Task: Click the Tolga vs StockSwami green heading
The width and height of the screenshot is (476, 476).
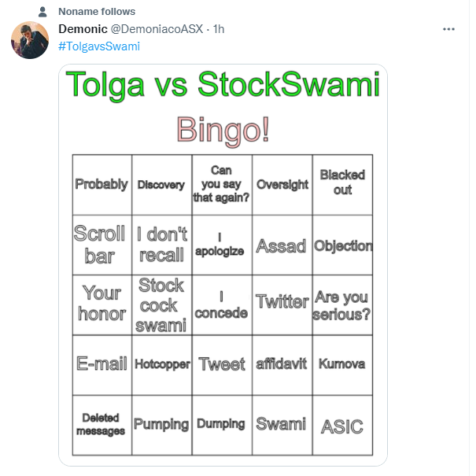Action: pos(223,85)
